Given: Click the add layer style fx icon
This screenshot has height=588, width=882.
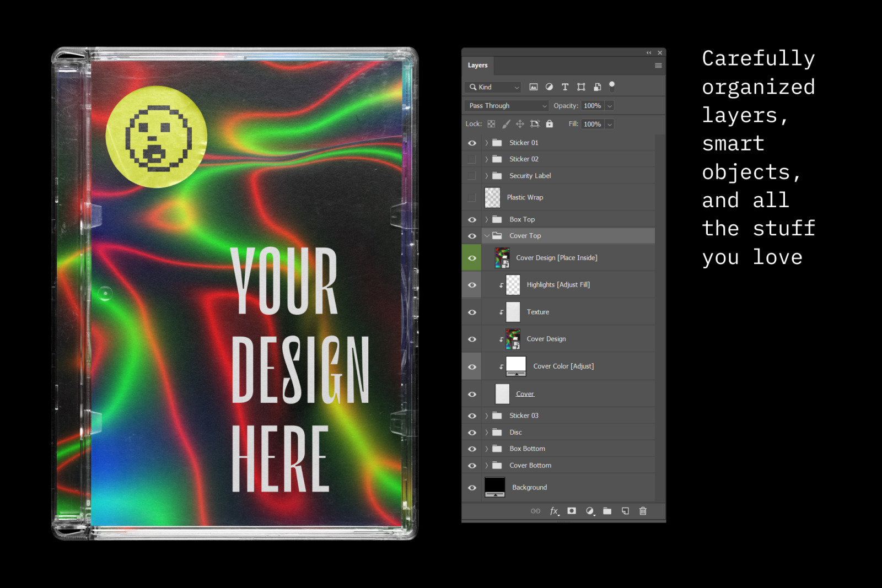Looking at the screenshot, I should 554,511.
